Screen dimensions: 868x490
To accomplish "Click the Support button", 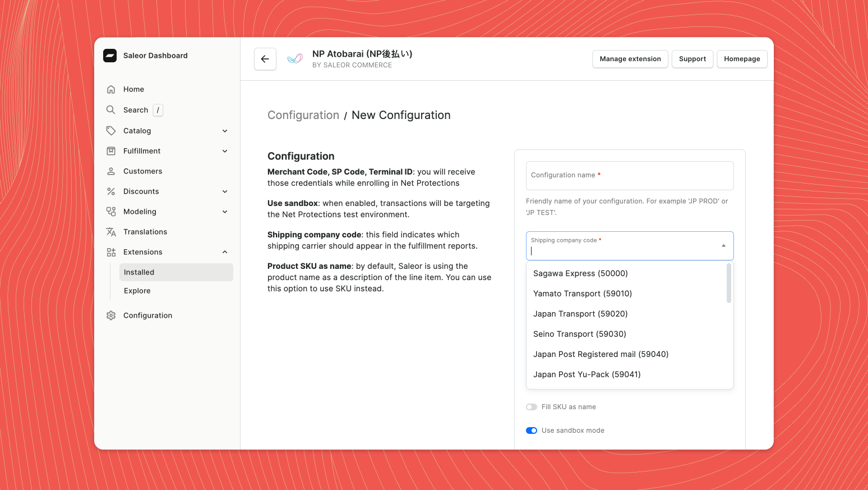I will pos(692,59).
